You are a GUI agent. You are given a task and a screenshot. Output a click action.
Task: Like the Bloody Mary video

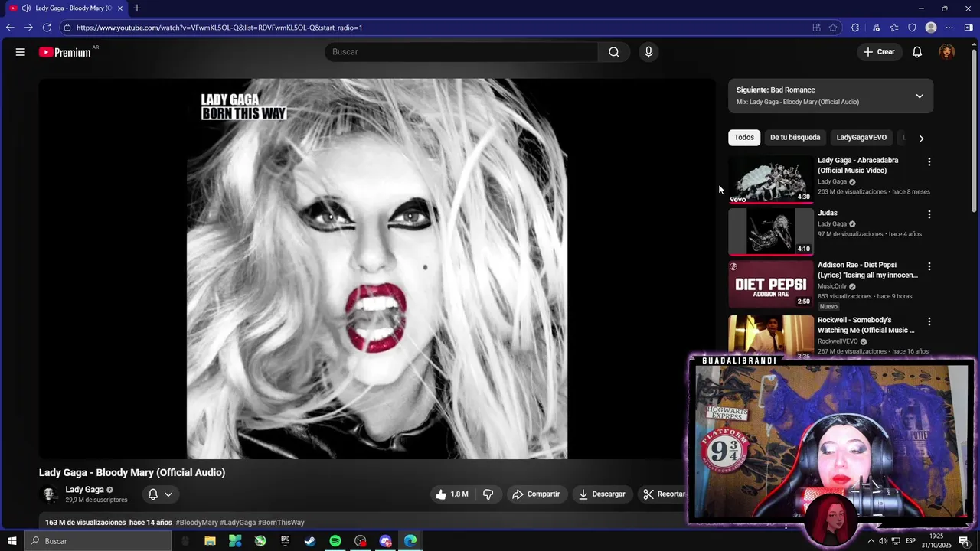[452, 494]
